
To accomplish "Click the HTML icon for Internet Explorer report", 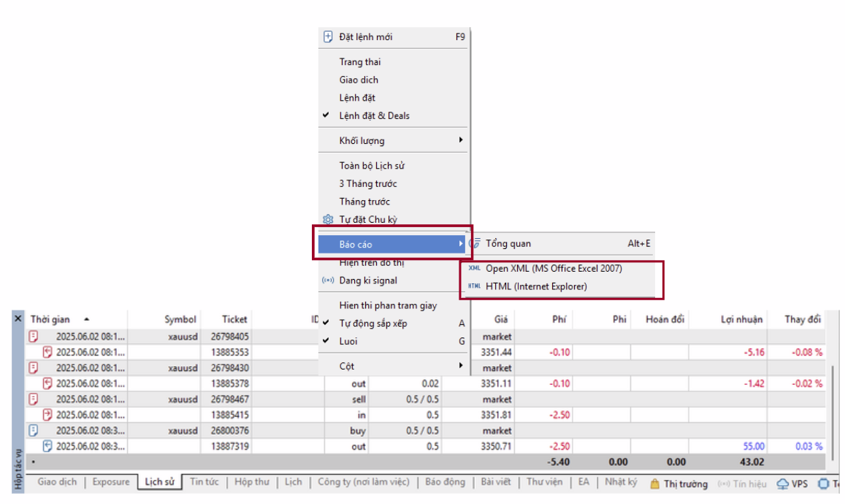I will pos(474,286).
